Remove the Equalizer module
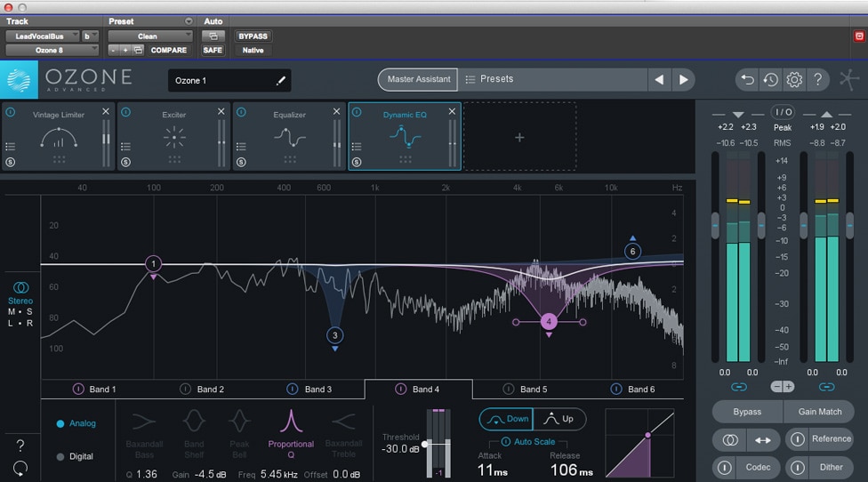 pos(336,111)
